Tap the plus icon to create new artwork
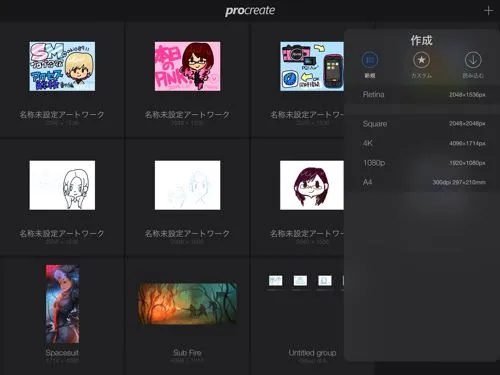This screenshot has height=375, width=500. tap(488, 11)
